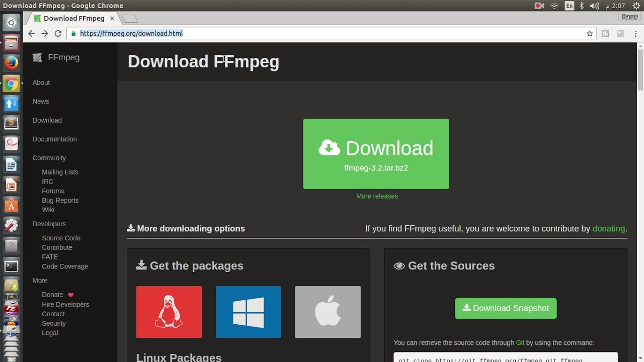Open Ubuntu Software Center from launcher
The image size is (644, 362).
pos(11,205)
